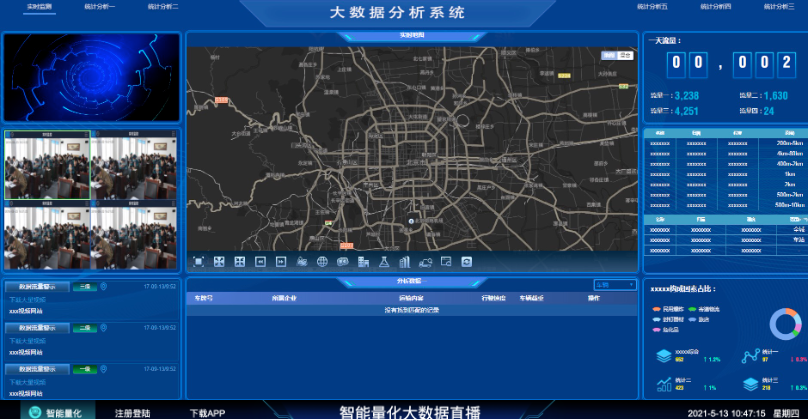Click the truck locate icon in map toolbar
The image size is (808, 419).
click(425, 262)
